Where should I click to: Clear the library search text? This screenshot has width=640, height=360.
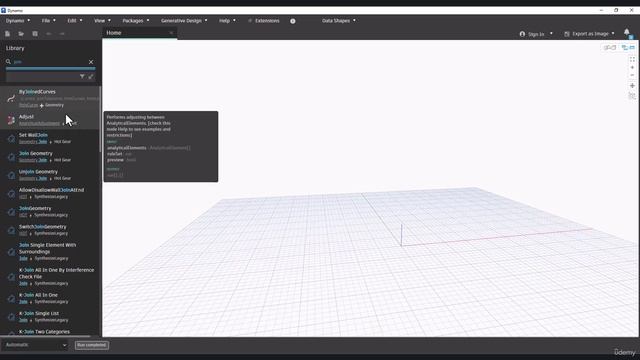91,62
